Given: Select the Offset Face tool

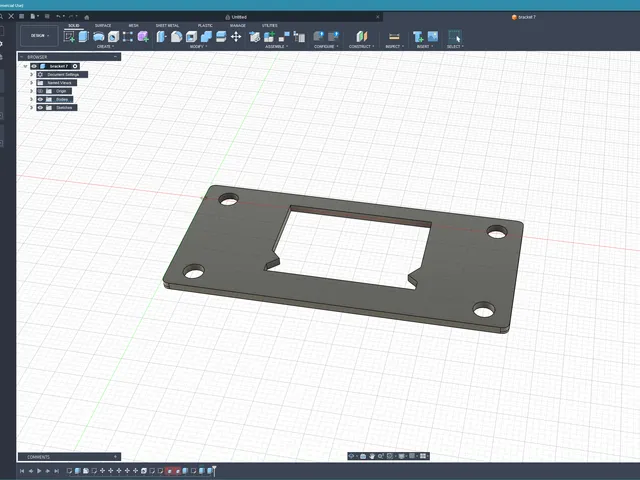Looking at the screenshot, I should [221, 37].
